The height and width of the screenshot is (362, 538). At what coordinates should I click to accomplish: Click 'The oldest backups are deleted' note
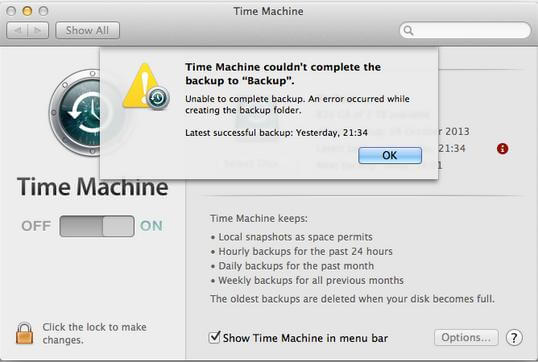point(352,299)
